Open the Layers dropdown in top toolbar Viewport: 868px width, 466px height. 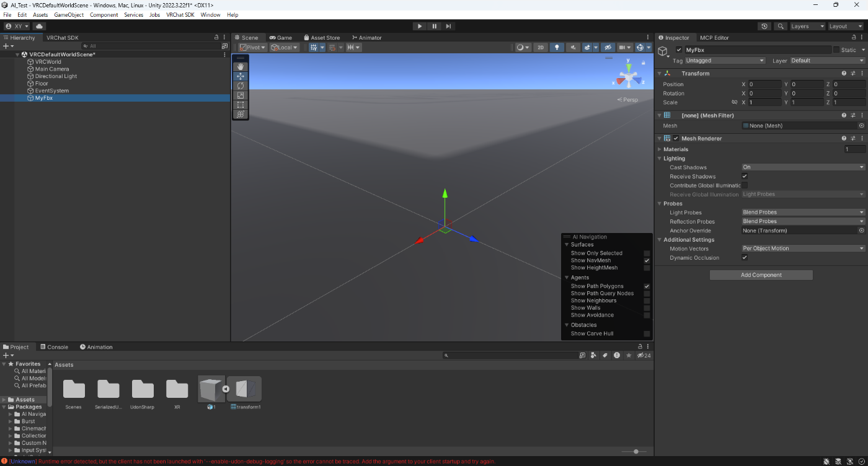point(807,26)
